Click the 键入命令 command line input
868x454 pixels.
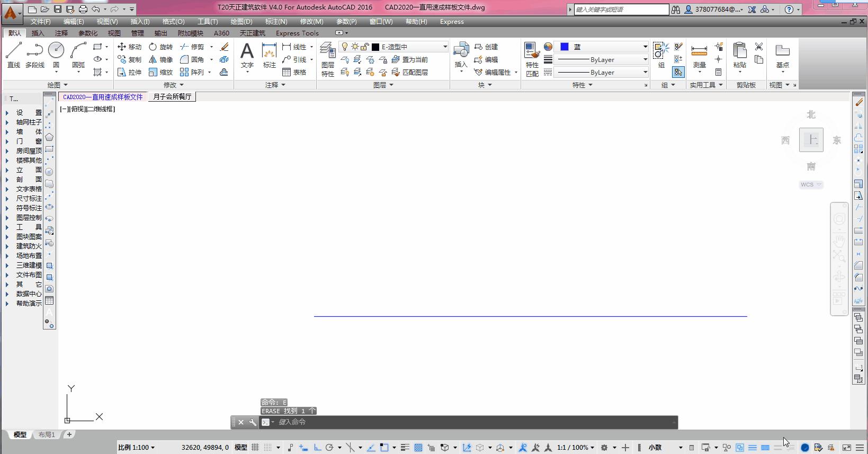[471, 422]
